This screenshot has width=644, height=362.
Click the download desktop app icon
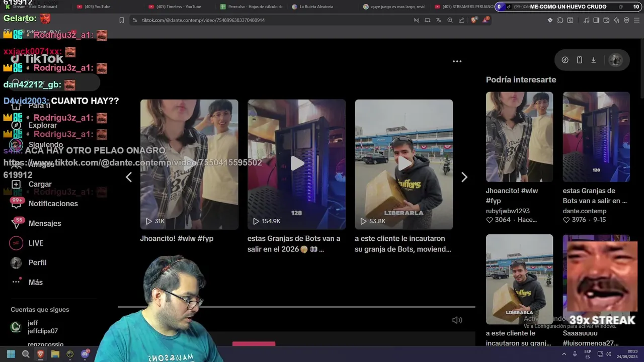coord(594,60)
